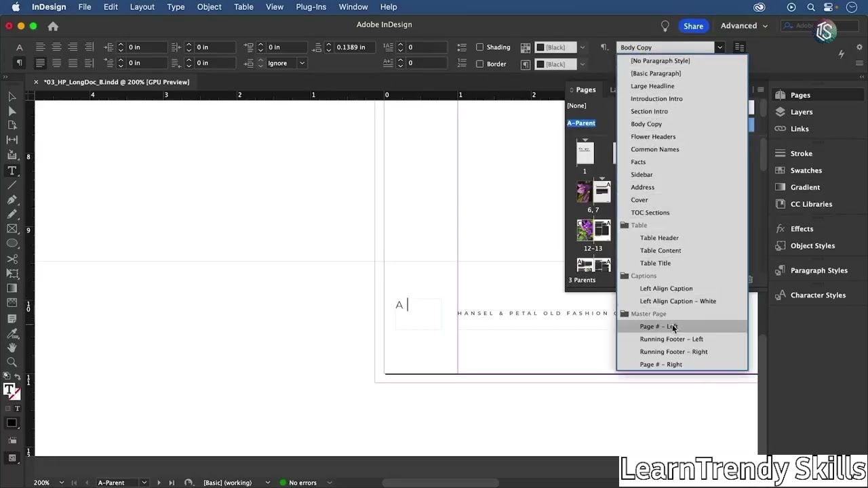
Task: Open the Paragraph Styles panel
Action: [x=818, y=270]
